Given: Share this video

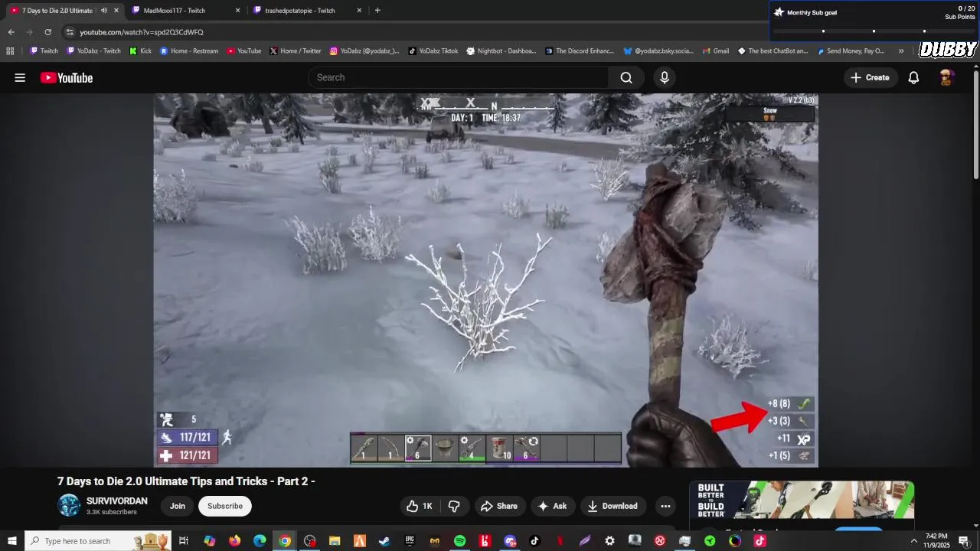Looking at the screenshot, I should [499, 506].
